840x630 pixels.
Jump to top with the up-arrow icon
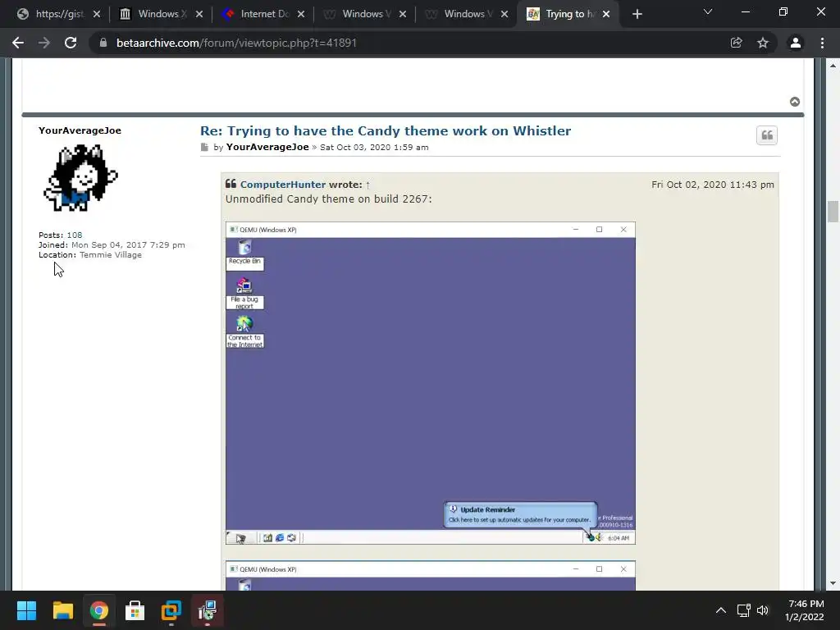click(795, 102)
